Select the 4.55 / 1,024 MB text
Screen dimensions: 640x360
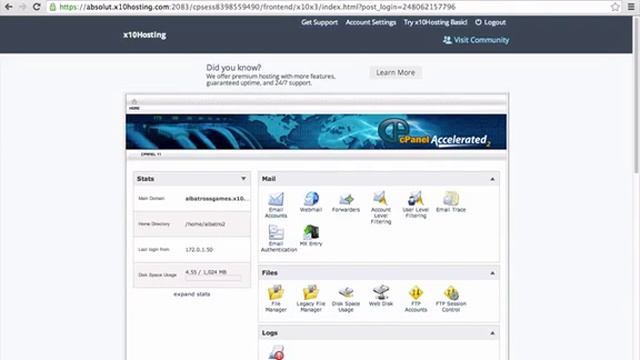pyautogui.click(x=206, y=272)
